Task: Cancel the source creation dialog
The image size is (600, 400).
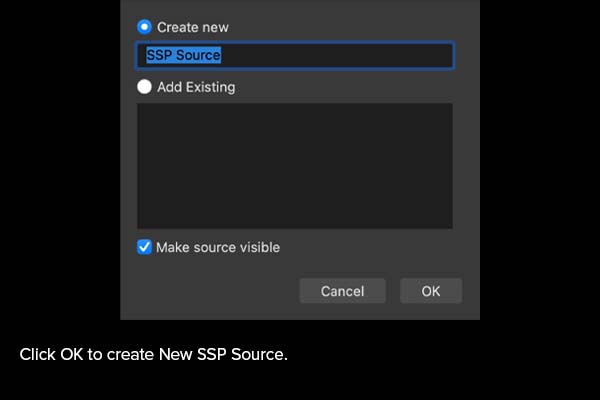Action: (x=342, y=291)
